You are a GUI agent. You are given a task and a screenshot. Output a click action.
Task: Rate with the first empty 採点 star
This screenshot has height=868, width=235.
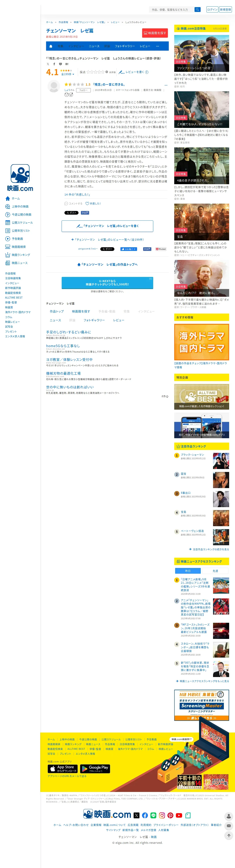click(x=88, y=72)
